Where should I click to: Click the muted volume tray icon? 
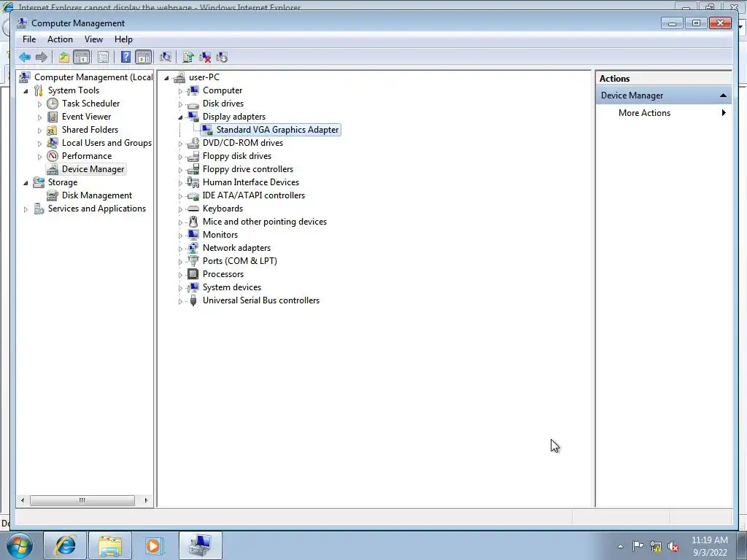tap(673, 547)
